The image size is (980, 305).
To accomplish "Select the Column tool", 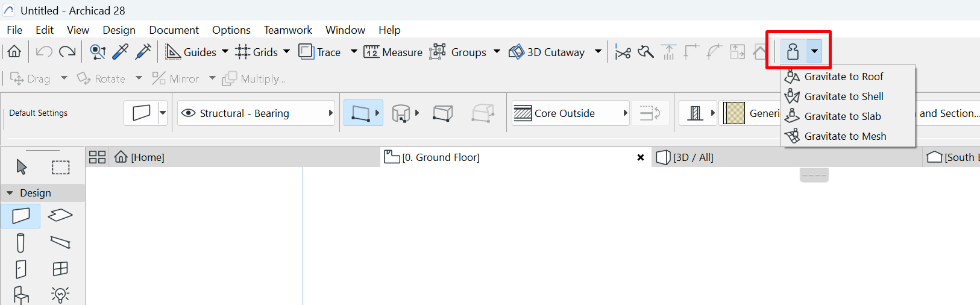I will (x=21, y=243).
